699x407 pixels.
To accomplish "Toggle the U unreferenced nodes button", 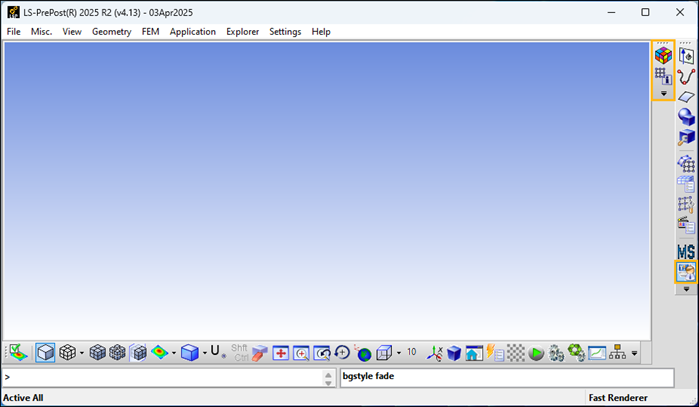I will pos(217,352).
